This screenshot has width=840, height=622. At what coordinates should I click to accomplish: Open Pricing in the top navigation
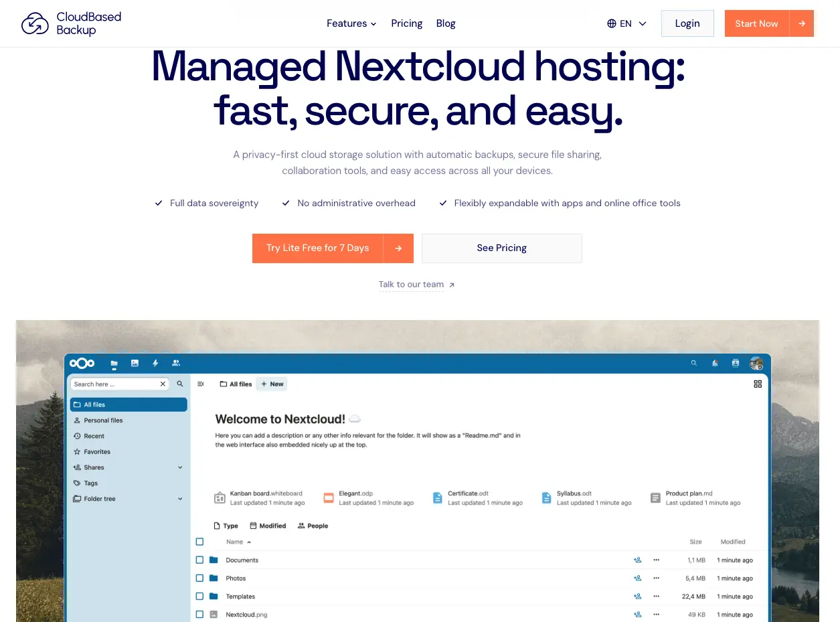tap(407, 23)
